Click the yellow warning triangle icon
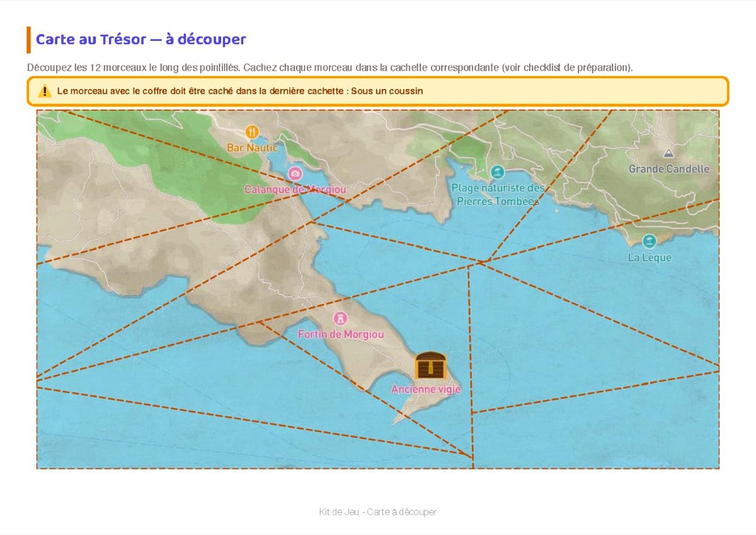This screenshot has height=535, width=756. (x=45, y=91)
